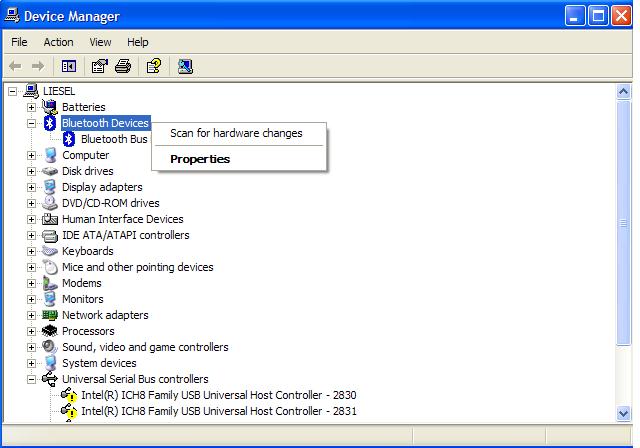This screenshot has width=640, height=448.
Task: Click the Computer category icon
Action: coord(50,155)
